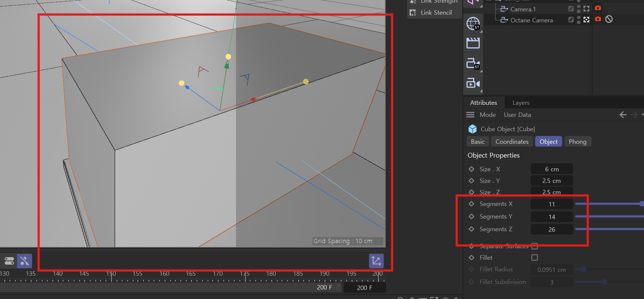
Task: Click the camera with play symbol icon
Action: [473, 84]
